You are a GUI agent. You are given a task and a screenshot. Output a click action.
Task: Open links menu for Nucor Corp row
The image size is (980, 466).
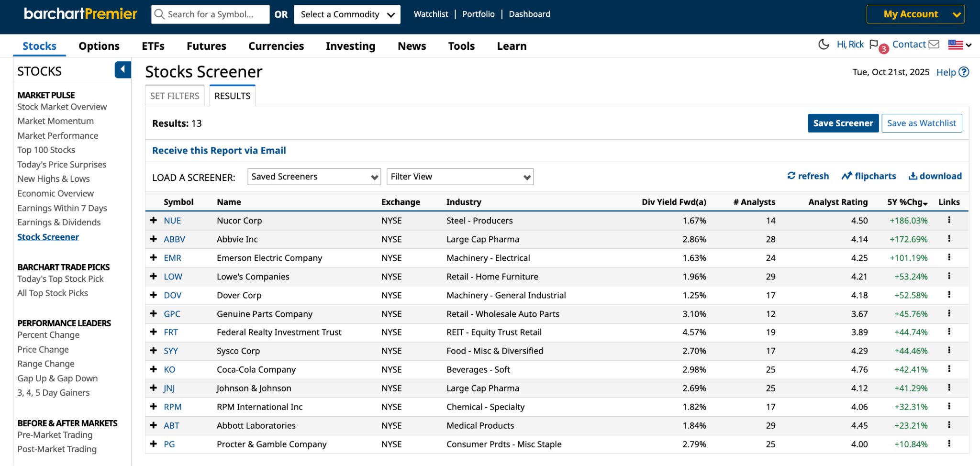pyautogui.click(x=949, y=220)
